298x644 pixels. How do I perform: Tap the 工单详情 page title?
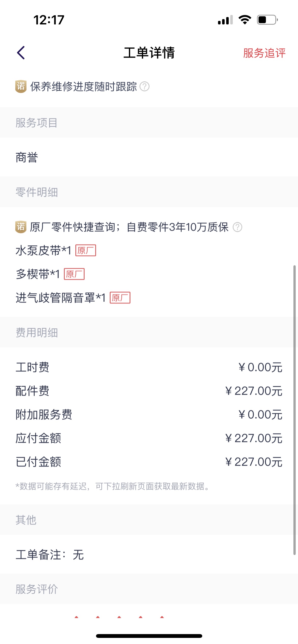(149, 53)
